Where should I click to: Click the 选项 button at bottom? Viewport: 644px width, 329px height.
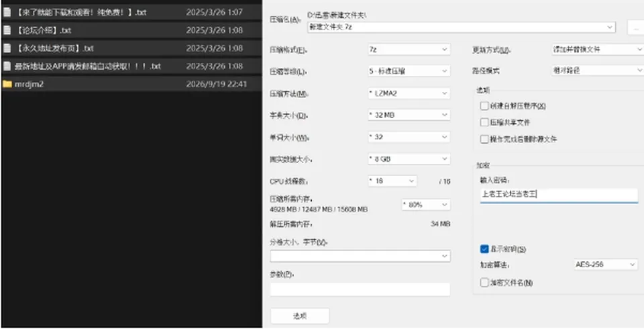(300, 316)
